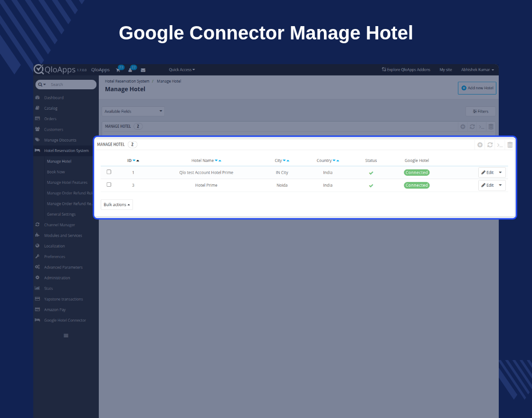
Task: Collapse the sidebar with the hamburger icon
Action: [x=66, y=335]
